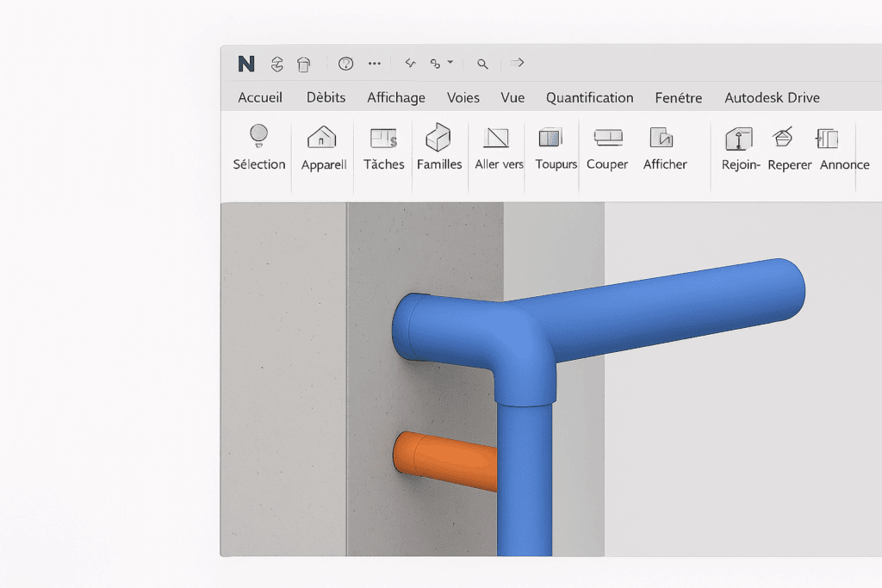Screen dimensions: 882x588
Task: Select the Couper section tool
Action: coord(607,137)
